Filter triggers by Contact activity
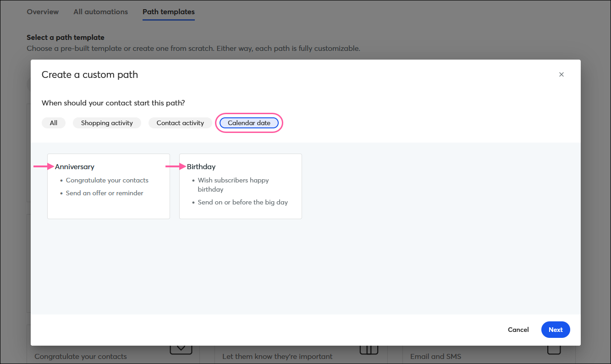The width and height of the screenshot is (611, 364). pos(180,123)
